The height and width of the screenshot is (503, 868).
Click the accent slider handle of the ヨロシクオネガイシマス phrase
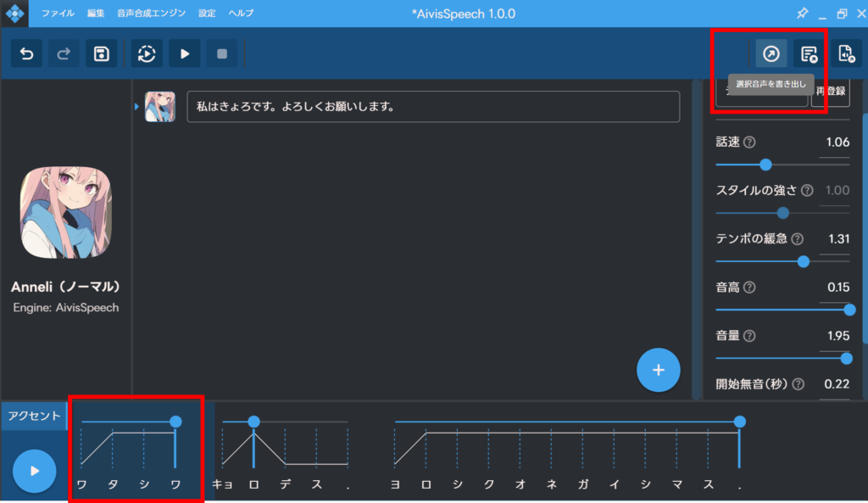pos(739,422)
